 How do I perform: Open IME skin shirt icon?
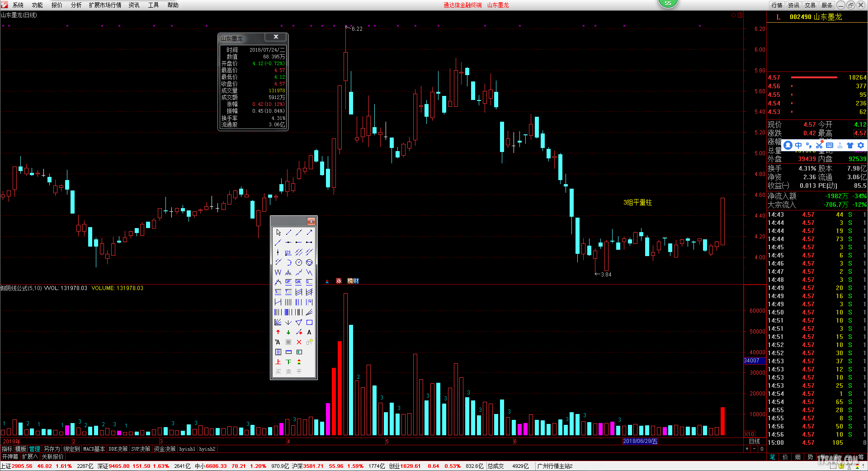point(850,145)
